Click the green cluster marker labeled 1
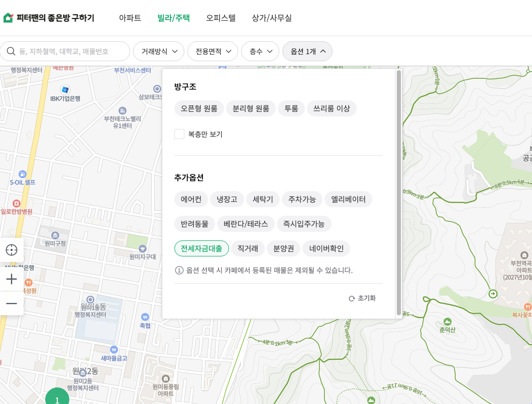Viewport: 532px width, 404px height. coord(57,397)
